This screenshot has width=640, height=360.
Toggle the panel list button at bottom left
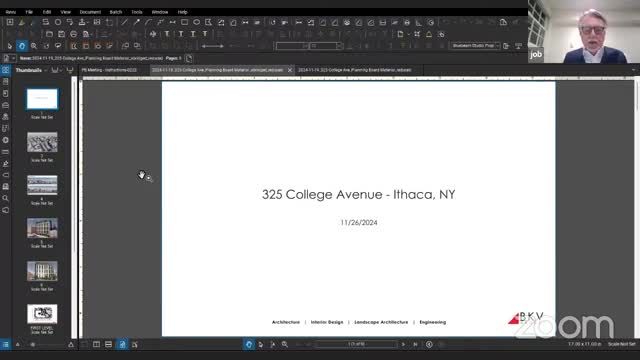click(5, 344)
